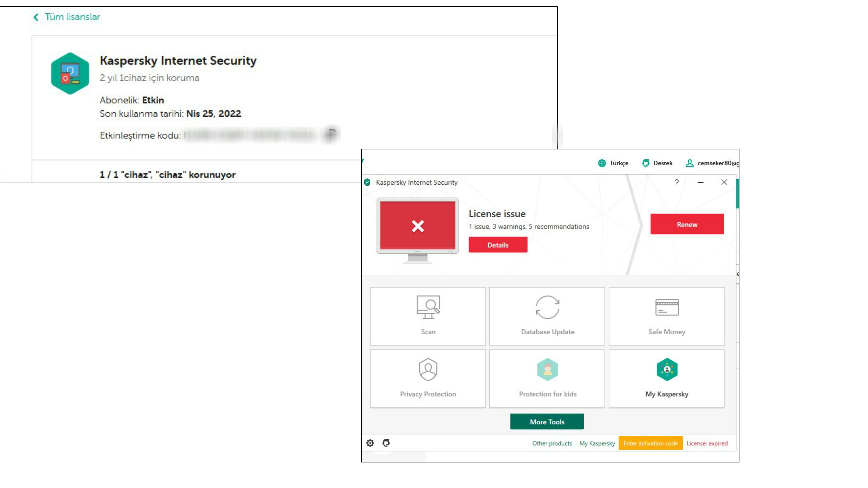
Task: Click the License: expired status link
Action: (x=707, y=443)
